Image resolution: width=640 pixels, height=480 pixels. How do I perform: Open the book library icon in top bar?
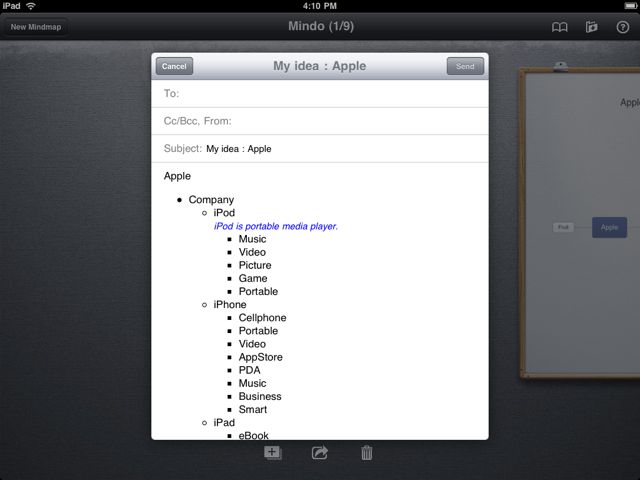click(560, 27)
